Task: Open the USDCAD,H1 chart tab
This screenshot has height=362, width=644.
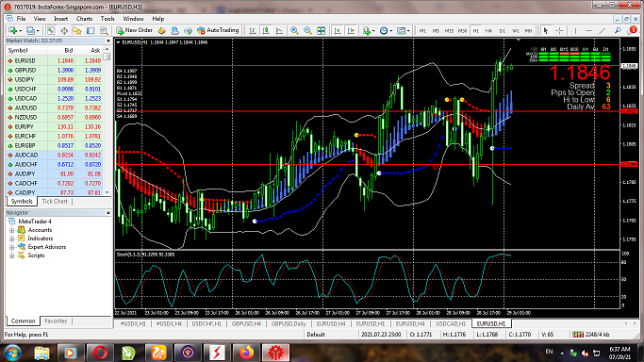Action: pos(451,324)
